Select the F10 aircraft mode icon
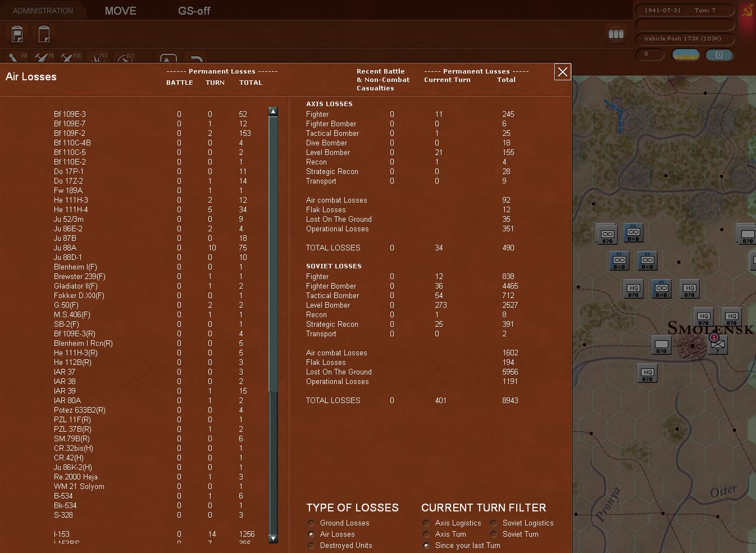This screenshot has width=756, height=553. click(x=71, y=58)
